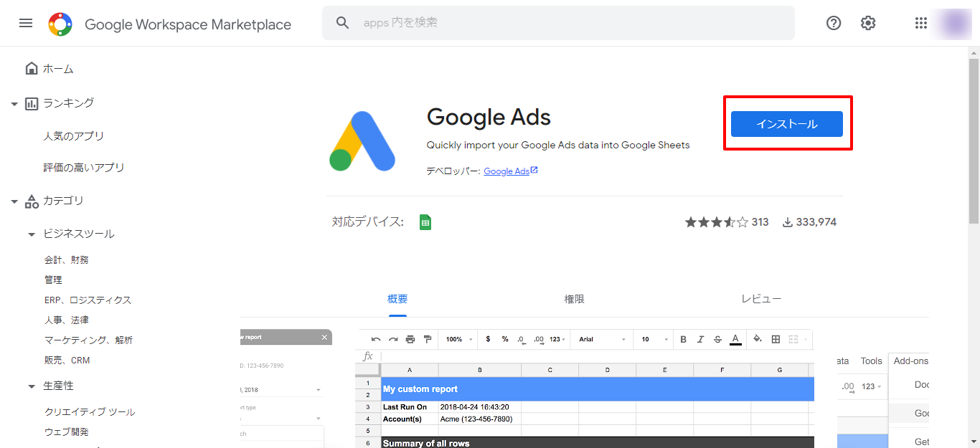The image size is (980, 448).
Task: Click the search magnifier icon
Action: point(342,23)
